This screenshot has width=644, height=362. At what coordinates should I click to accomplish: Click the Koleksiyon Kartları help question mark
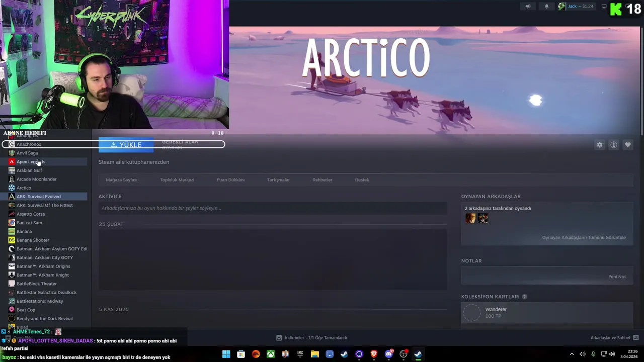point(524,297)
